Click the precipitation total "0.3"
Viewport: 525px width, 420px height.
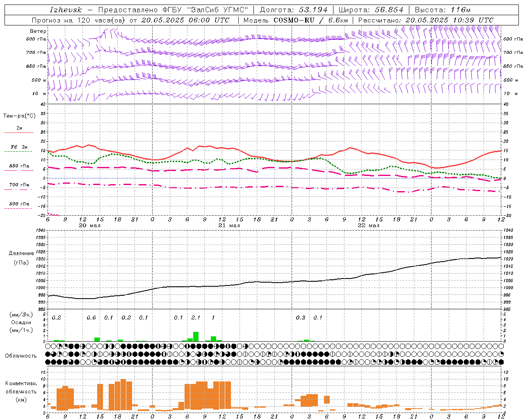[301, 317]
